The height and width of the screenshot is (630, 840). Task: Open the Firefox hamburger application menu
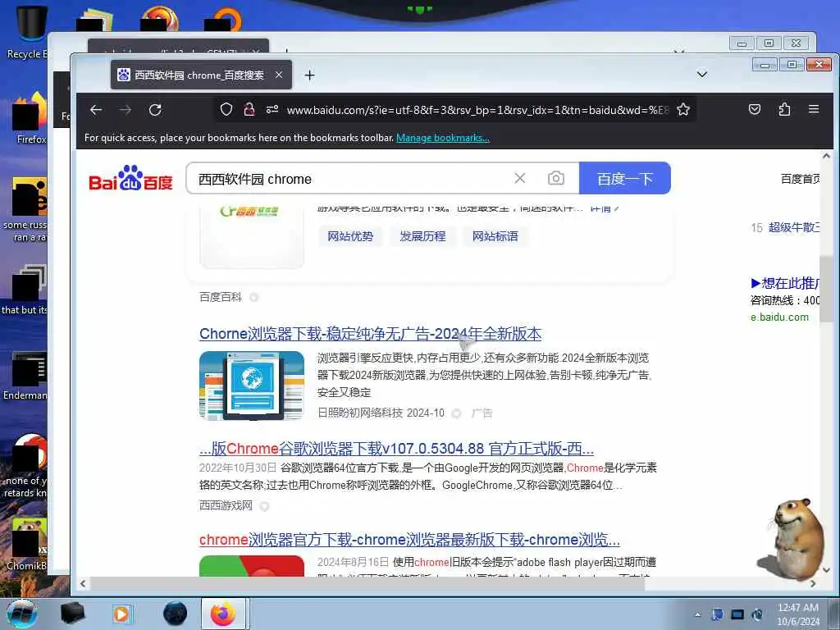point(814,109)
